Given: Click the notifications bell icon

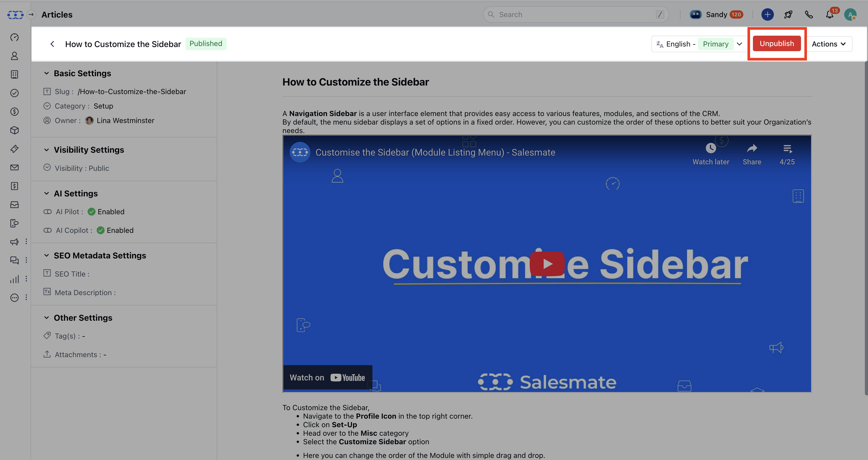Looking at the screenshot, I should coord(829,14).
